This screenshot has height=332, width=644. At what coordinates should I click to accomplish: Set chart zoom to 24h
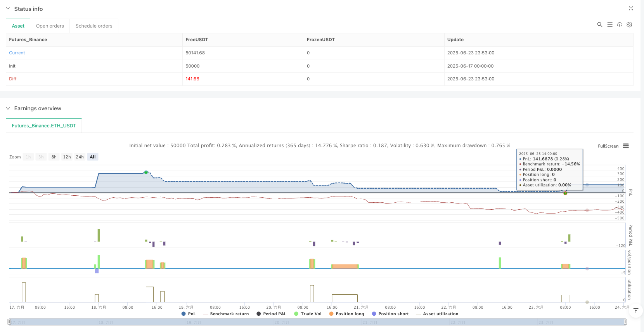pos(80,157)
